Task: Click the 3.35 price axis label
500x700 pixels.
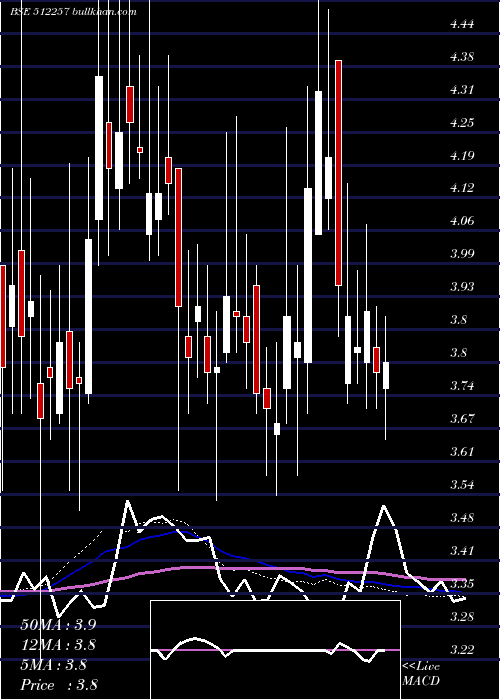Action: [462, 584]
